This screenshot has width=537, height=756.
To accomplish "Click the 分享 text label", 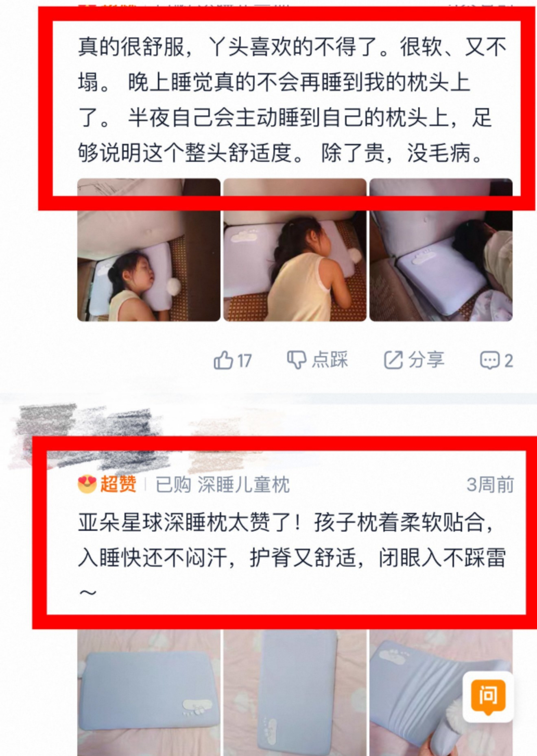I will tap(426, 360).
